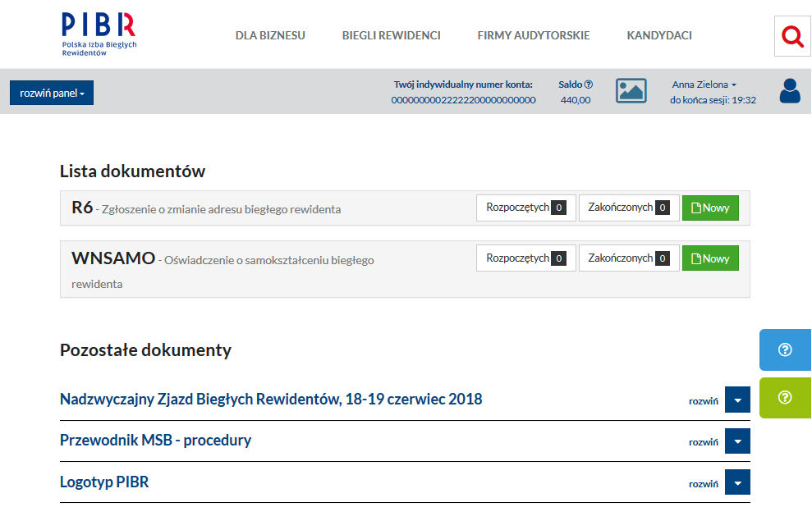The height and width of the screenshot is (507, 812).
Task: Create new WNSAMO document with Nowy
Action: [710, 258]
